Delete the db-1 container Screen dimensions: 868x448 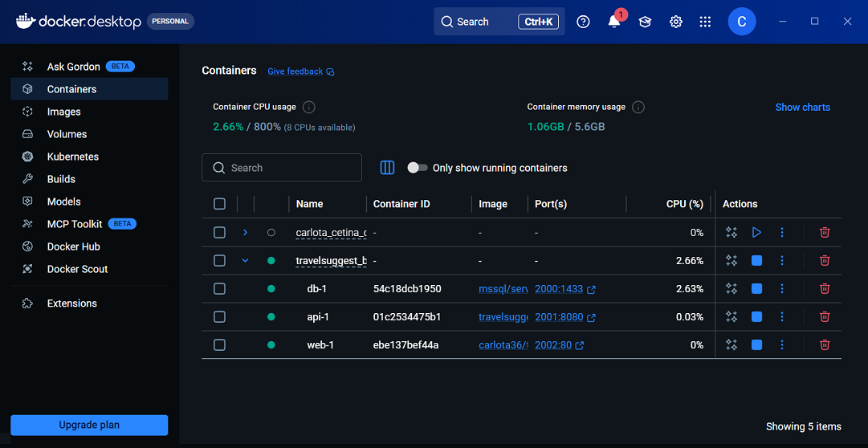[825, 288]
